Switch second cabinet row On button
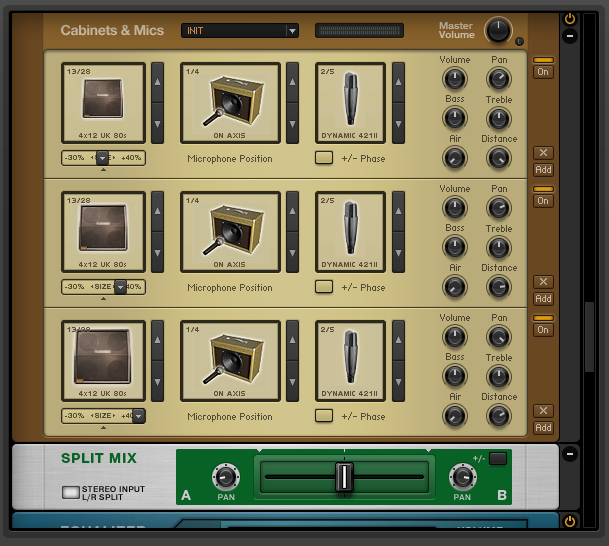This screenshot has height=546, width=609. 543,201
